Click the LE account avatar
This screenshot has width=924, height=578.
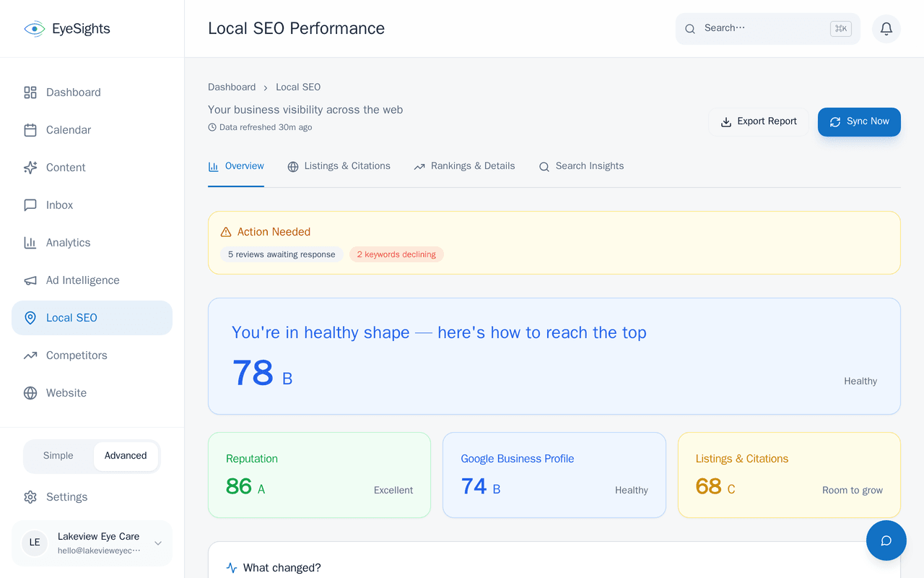pyautogui.click(x=35, y=543)
